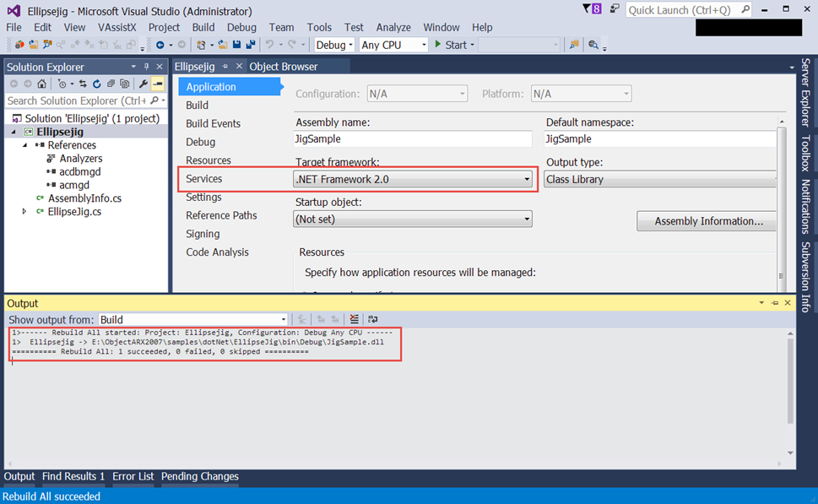
Task: Select the Build Events properties tab
Action: pos(214,123)
